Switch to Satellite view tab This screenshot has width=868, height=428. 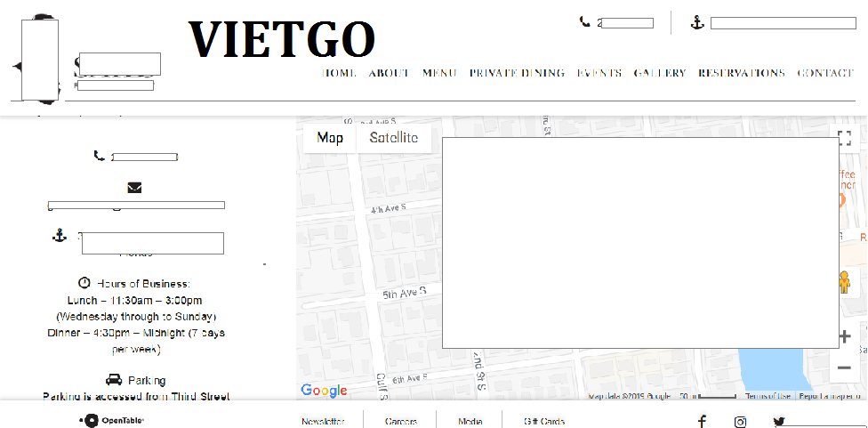[394, 138]
